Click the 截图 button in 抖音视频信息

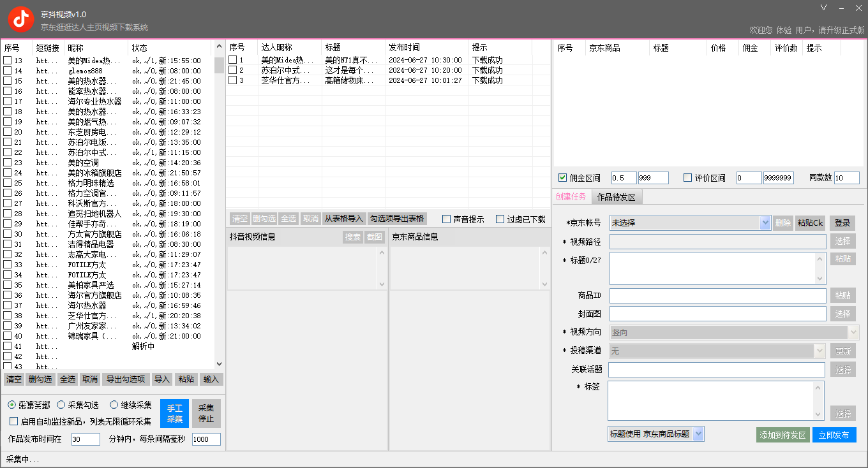375,237
